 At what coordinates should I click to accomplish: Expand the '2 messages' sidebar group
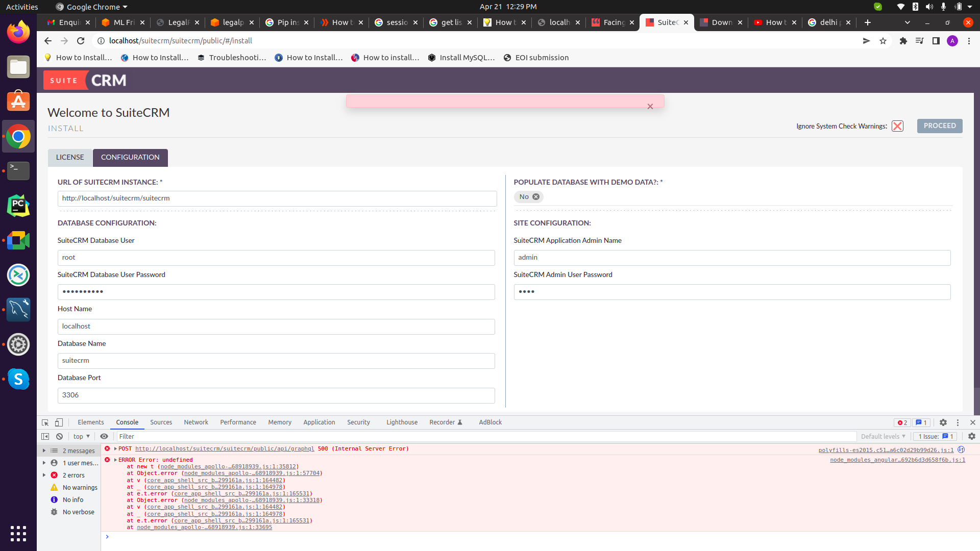(44, 451)
